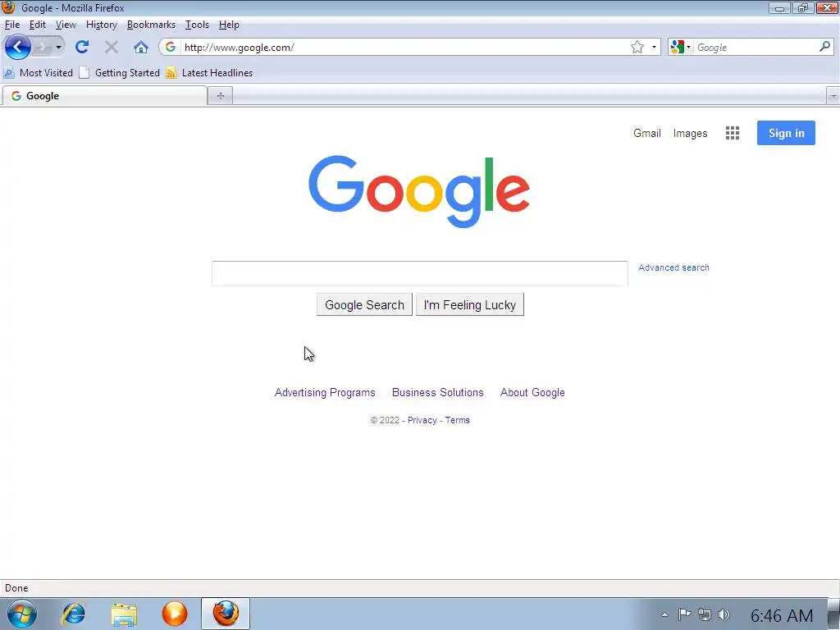Open the Edit menu
The image size is (840, 630).
(38, 25)
